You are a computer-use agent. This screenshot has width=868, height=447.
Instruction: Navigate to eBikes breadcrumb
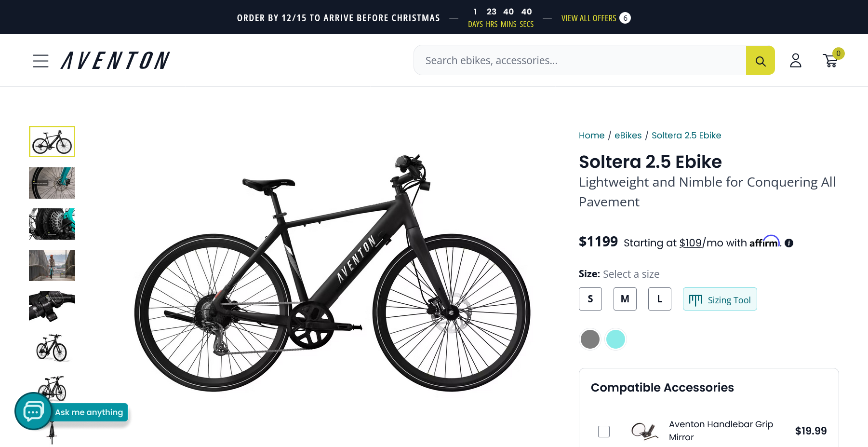click(628, 135)
